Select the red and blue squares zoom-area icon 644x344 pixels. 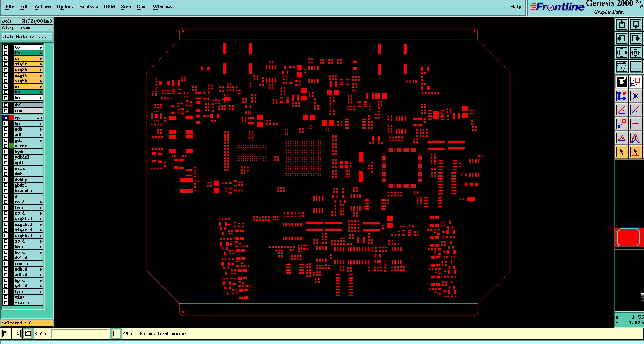pyautogui.click(x=636, y=82)
